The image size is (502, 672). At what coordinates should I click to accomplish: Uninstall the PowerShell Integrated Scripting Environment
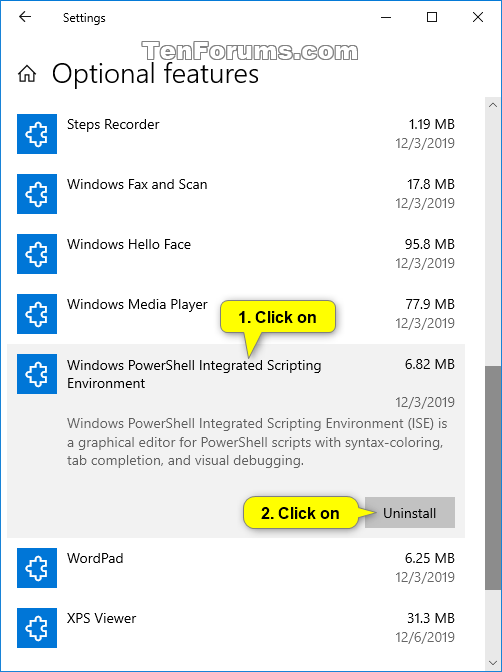(409, 513)
